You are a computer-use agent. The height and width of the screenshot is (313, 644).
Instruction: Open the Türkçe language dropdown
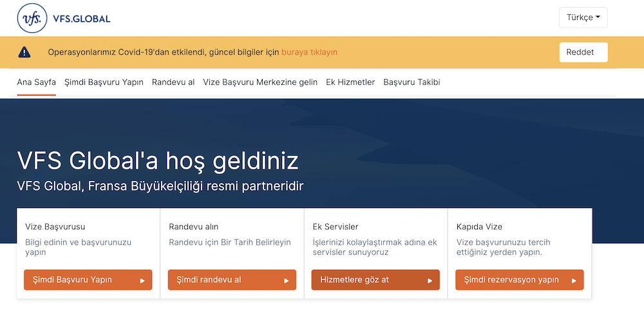583,17
